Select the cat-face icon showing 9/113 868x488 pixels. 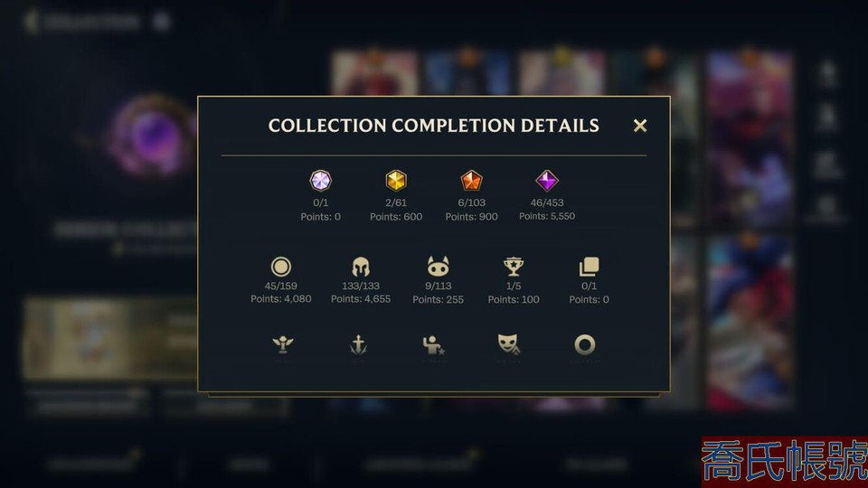[x=438, y=267]
